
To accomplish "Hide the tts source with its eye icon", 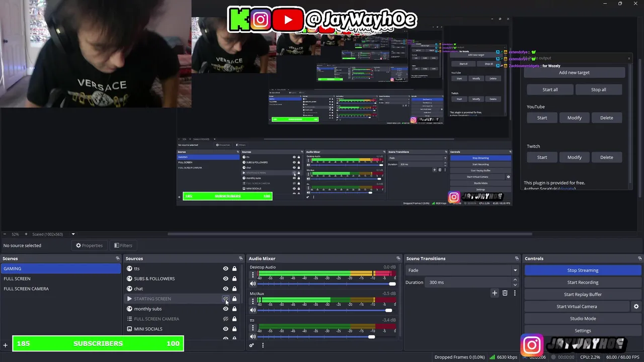I will [x=225, y=268].
